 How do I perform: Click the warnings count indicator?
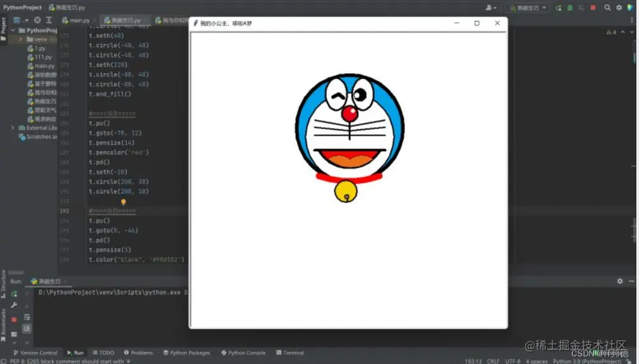tap(612, 32)
